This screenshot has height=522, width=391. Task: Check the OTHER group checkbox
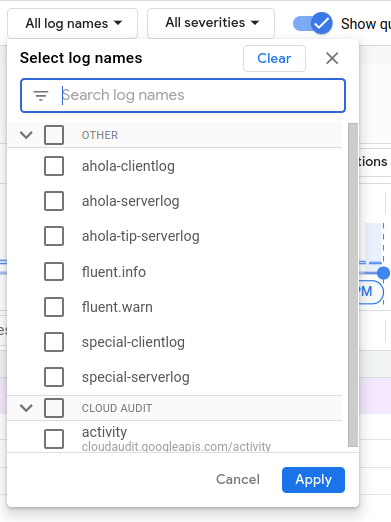pos(54,135)
